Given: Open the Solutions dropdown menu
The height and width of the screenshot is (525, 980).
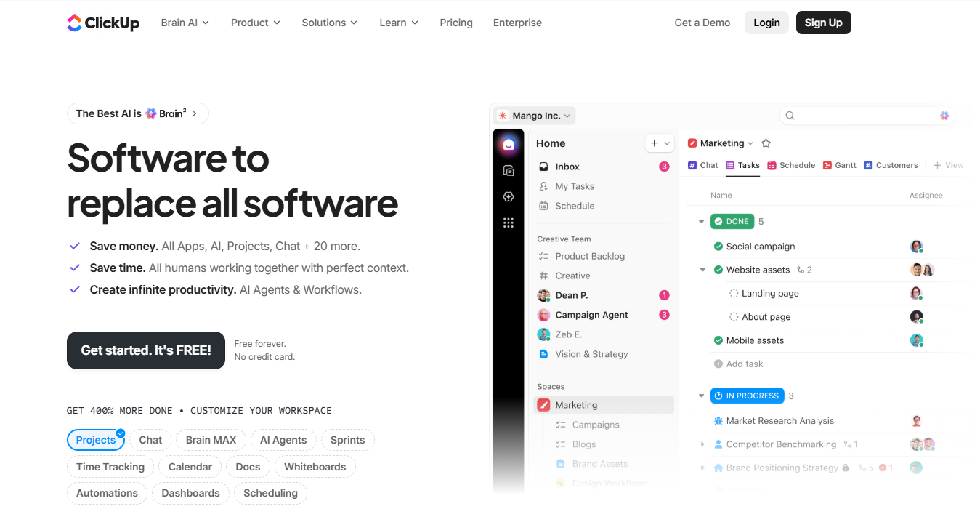Looking at the screenshot, I should coord(330,23).
